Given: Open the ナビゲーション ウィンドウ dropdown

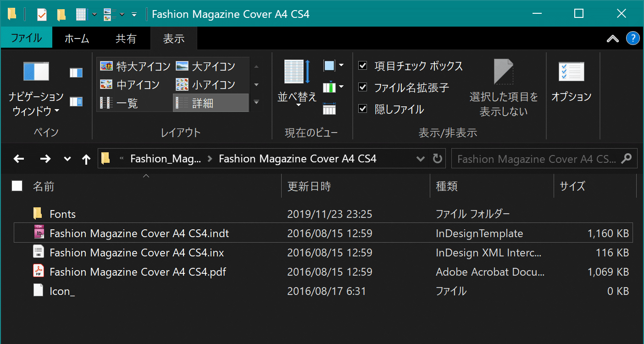Looking at the screenshot, I should [36, 89].
